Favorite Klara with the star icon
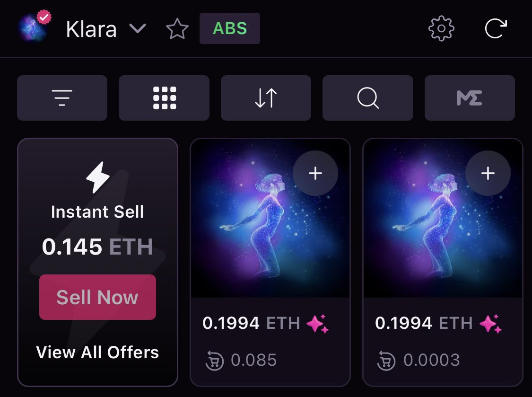The width and height of the screenshot is (532, 397). click(177, 29)
